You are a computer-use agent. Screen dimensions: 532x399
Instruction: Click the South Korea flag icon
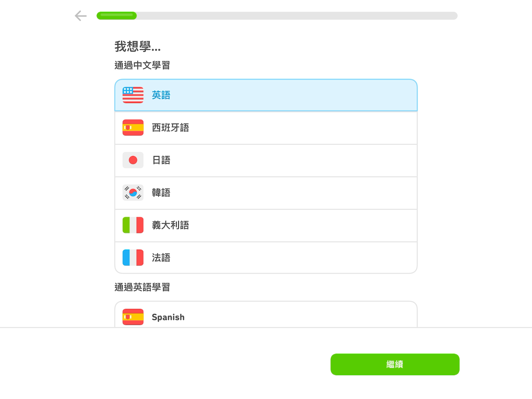click(x=133, y=193)
